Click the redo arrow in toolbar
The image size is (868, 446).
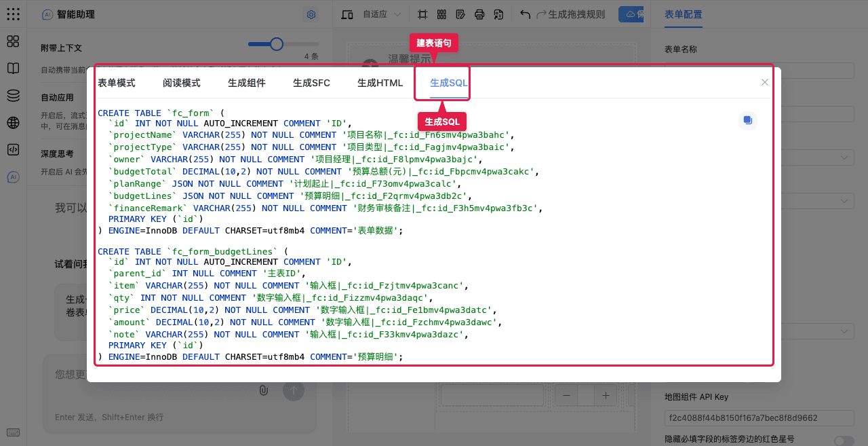(541, 14)
